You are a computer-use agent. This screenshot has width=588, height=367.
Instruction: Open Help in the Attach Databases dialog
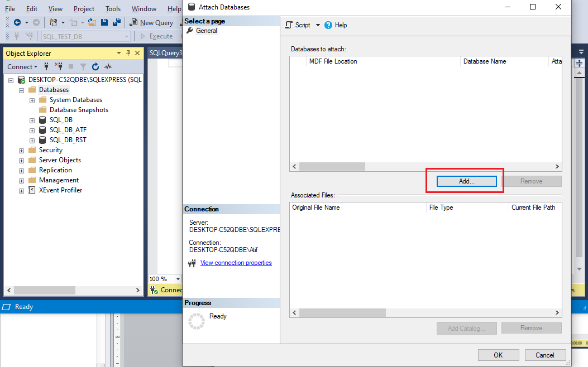click(336, 25)
